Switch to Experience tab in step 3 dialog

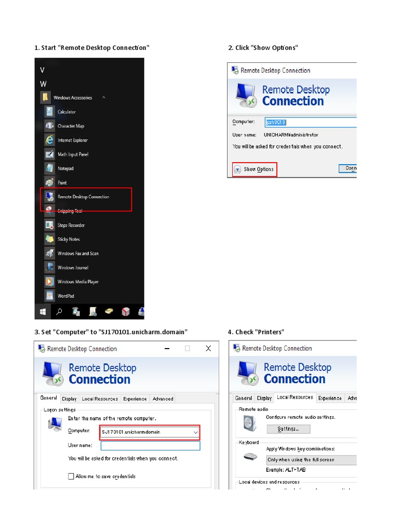pos(135,399)
